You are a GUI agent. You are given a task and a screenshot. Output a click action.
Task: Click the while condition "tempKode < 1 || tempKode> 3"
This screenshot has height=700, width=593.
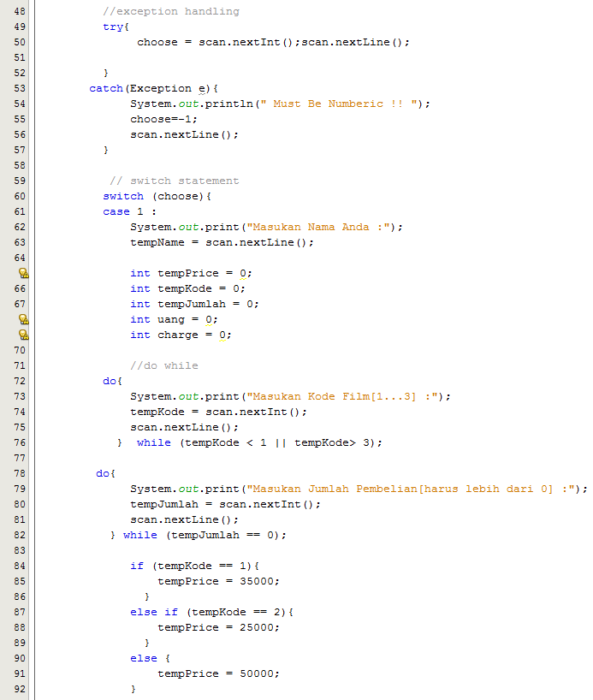click(x=277, y=443)
